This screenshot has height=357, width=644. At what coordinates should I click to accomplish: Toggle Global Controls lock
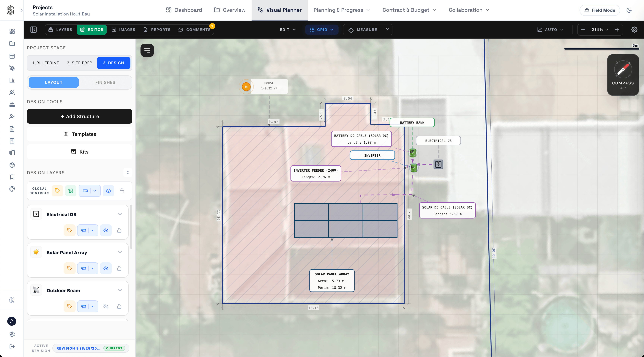click(122, 191)
